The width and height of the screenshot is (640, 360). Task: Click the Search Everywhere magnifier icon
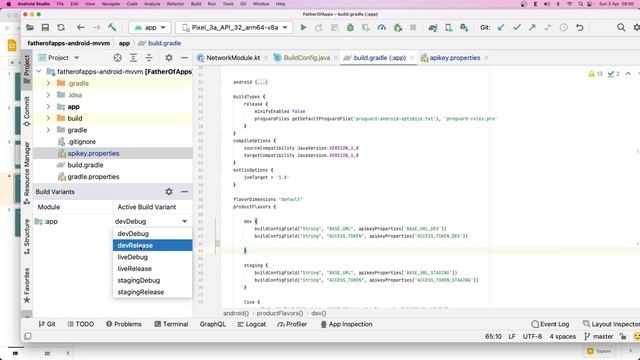point(621,27)
